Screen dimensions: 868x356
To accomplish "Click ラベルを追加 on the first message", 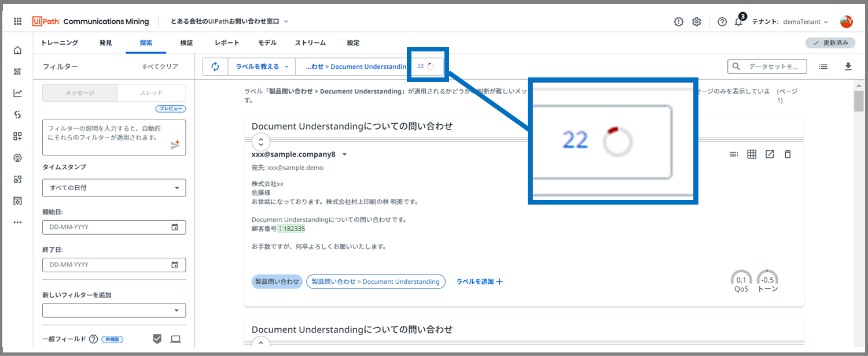I will pyautogui.click(x=480, y=281).
